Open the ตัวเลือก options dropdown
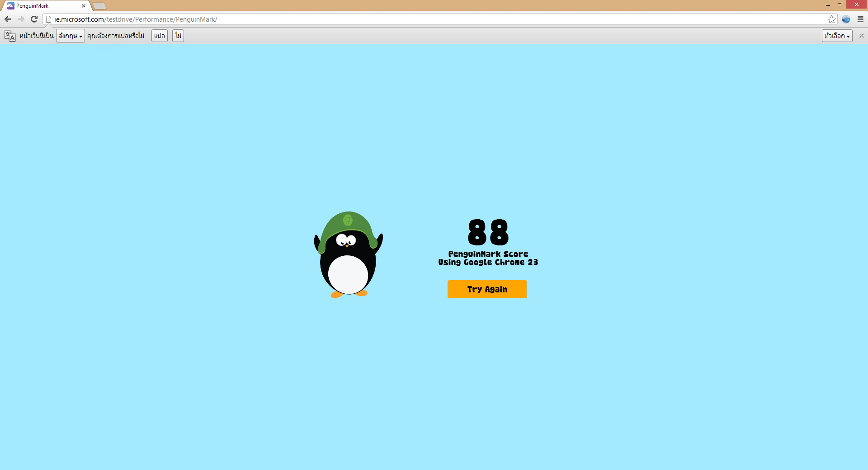Viewport: 868px width, 470px height. tap(837, 36)
